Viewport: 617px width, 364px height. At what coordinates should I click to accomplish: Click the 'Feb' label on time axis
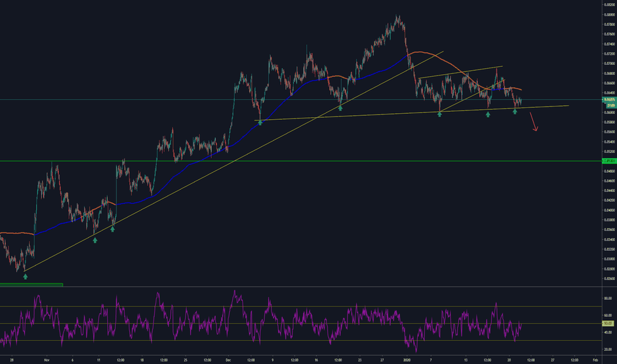595,360
